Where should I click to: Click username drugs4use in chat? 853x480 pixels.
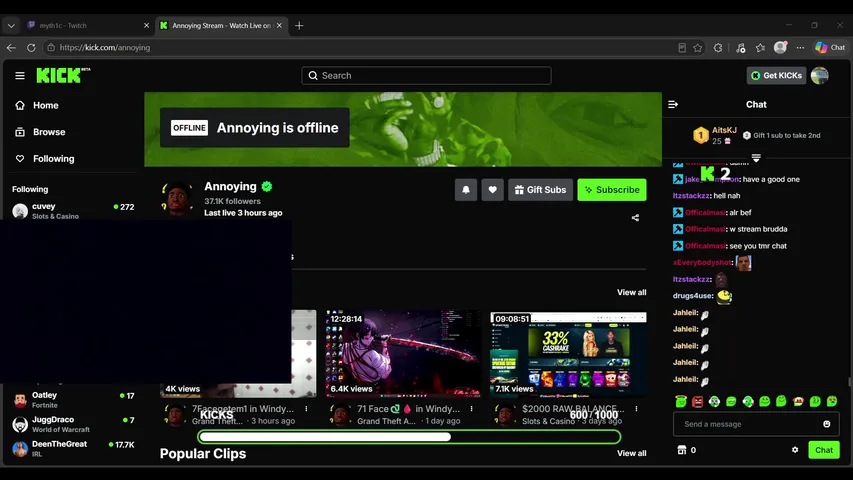coord(692,296)
